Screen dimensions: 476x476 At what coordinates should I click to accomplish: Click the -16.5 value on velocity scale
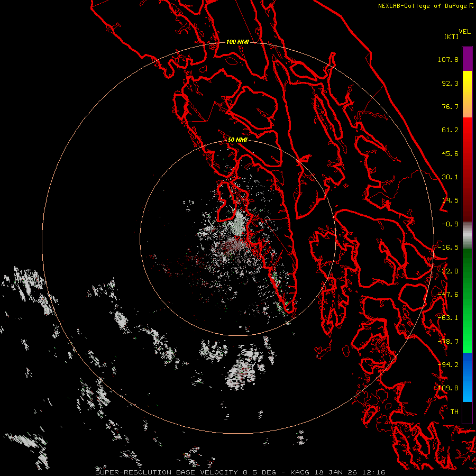[x=448, y=248]
